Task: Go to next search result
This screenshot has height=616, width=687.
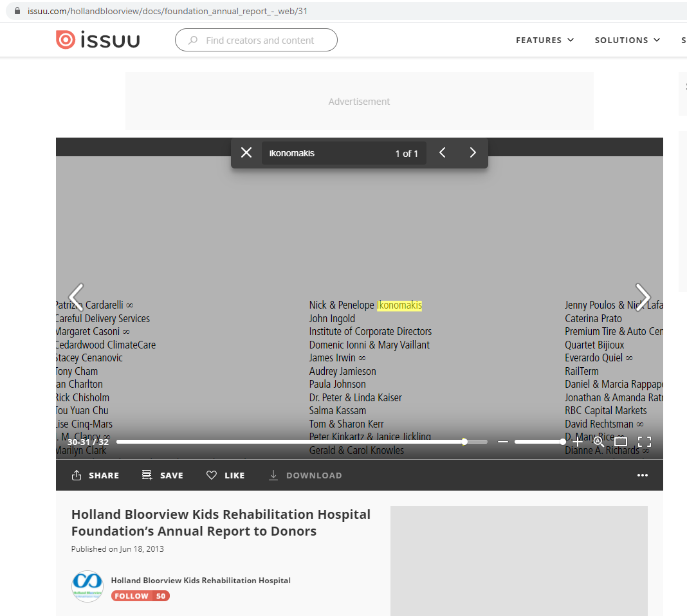Action: click(x=473, y=153)
